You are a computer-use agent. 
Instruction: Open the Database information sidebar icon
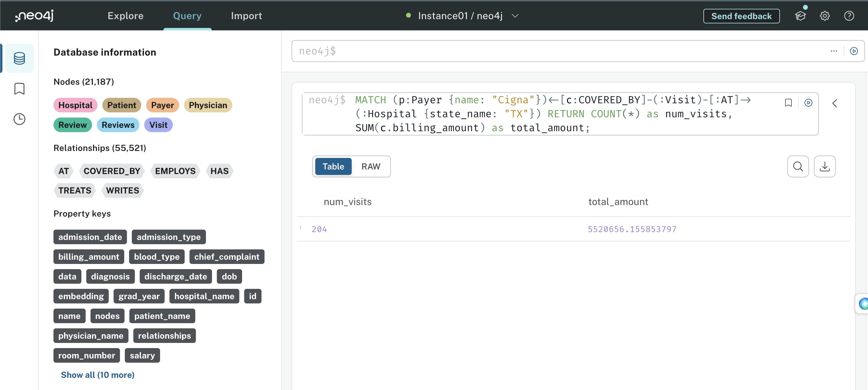coord(19,58)
